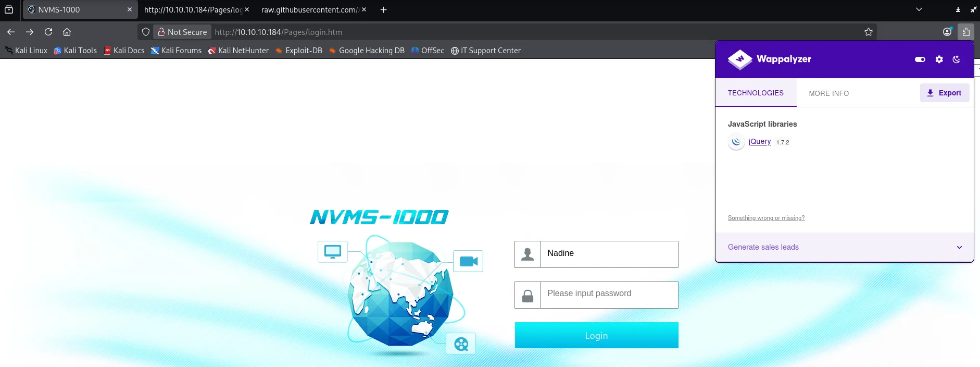The height and width of the screenshot is (367, 980).
Task: Open the Exploit-DB bookmark
Action: (299, 51)
